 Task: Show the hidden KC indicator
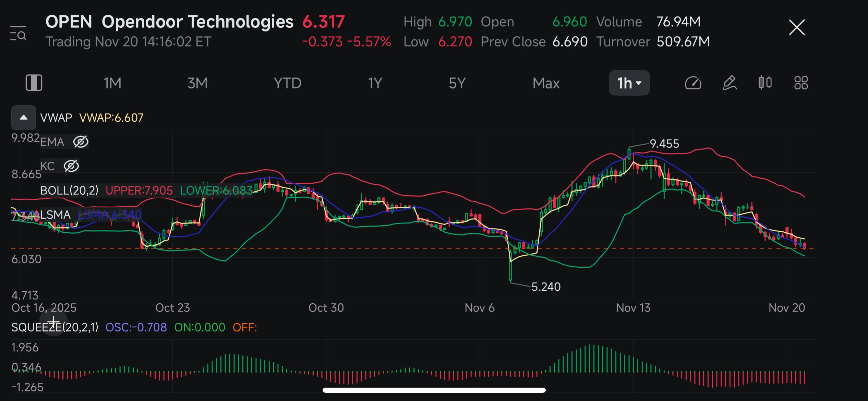coord(71,166)
